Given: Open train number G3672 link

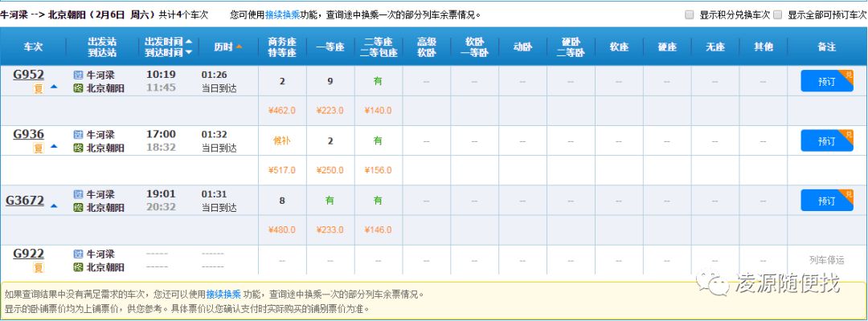Looking at the screenshot, I should pyautogui.click(x=25, y=200).
